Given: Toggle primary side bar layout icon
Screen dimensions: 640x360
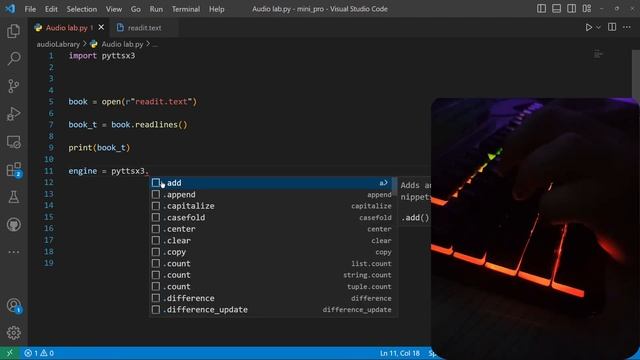Looking at the screenshot, I should point(541,9).
